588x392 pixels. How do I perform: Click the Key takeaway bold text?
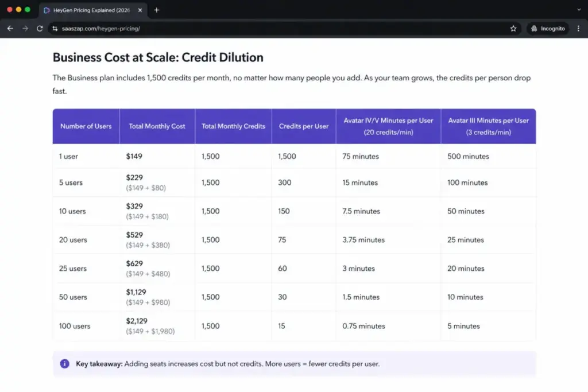[99, 363]
